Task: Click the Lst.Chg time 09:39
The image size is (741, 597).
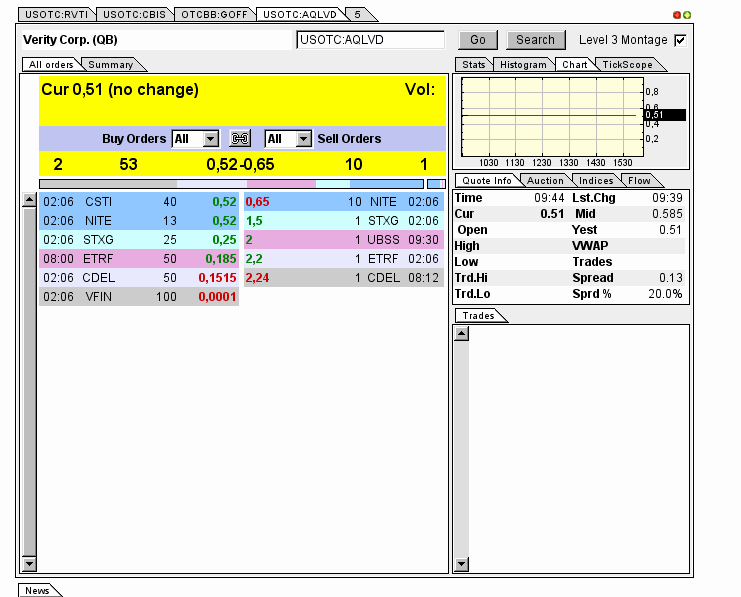Action: (667, 198)
